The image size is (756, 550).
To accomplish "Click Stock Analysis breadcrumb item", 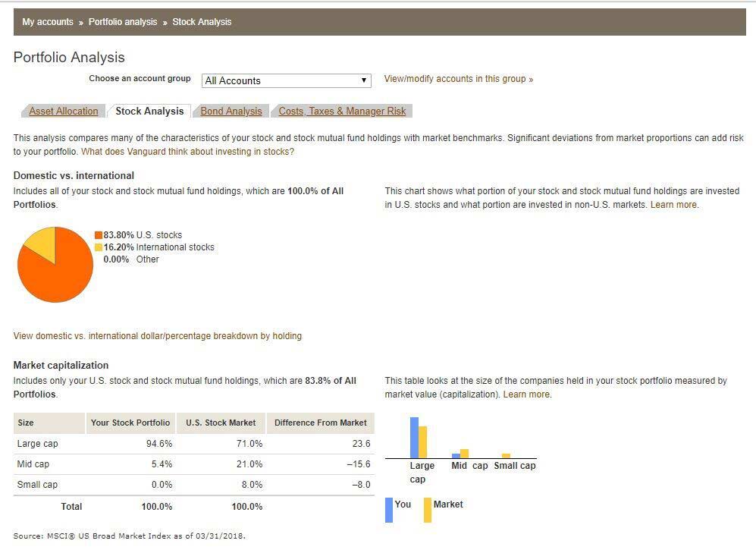I will point(202,22).
